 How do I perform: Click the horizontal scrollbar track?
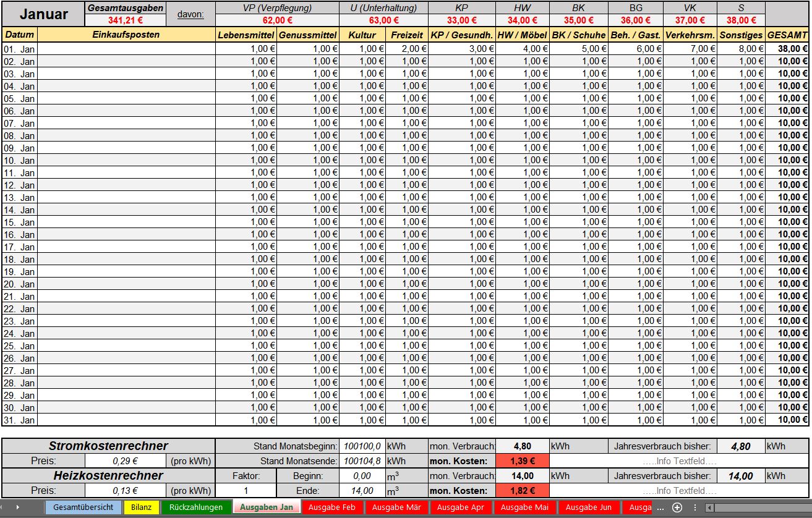tap(761, 507)
